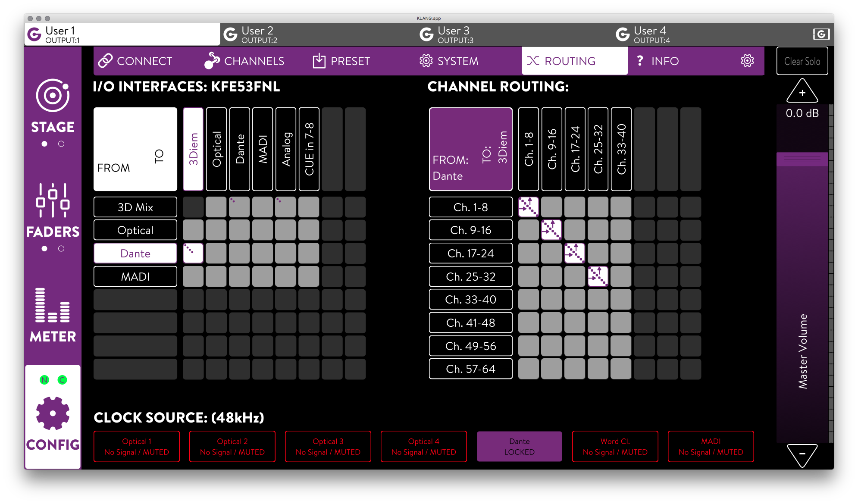
Task: Select the Optical destination column header
Action: (216, 149)
